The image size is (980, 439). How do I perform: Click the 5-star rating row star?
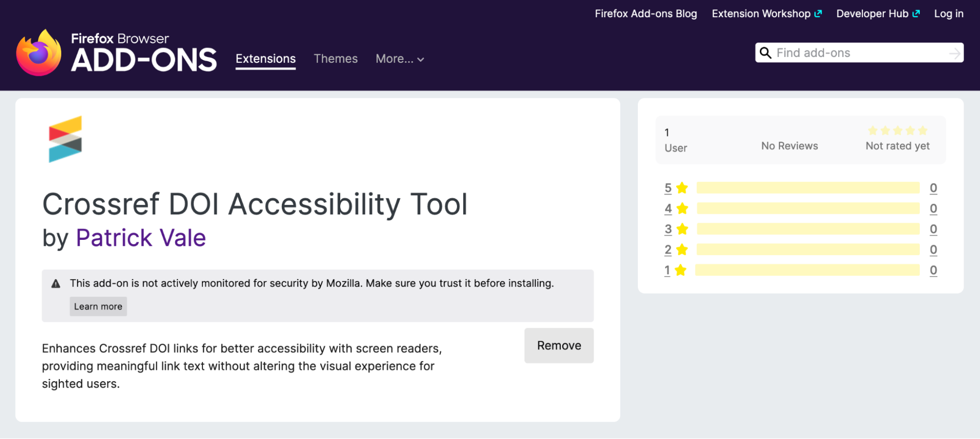pos(682,188)
